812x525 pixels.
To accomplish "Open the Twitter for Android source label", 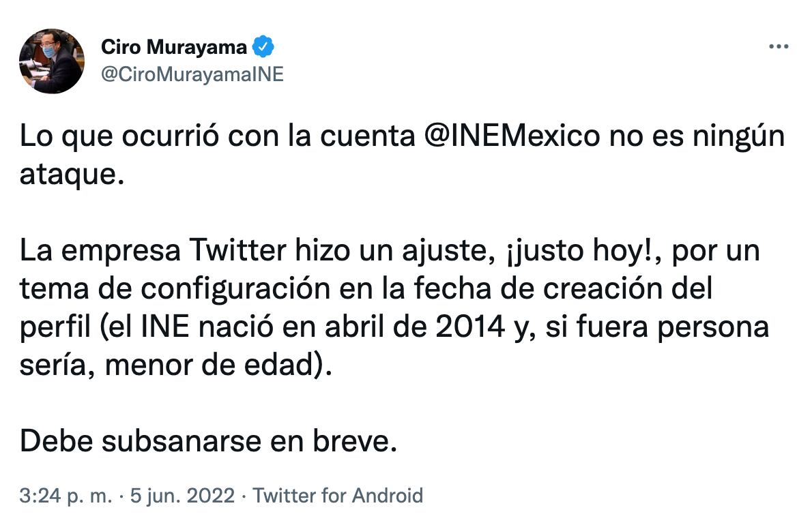I will 338,496.
